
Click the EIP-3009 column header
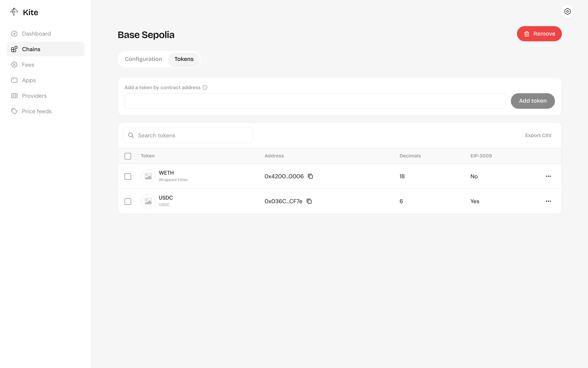pos(481,156)
